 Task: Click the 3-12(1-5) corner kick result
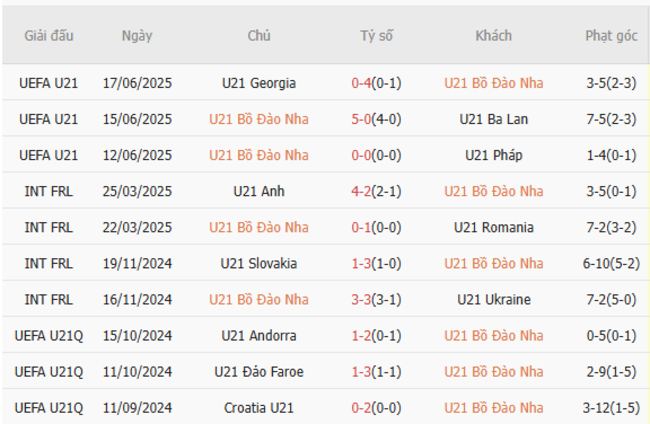click(x=611, y=407)
